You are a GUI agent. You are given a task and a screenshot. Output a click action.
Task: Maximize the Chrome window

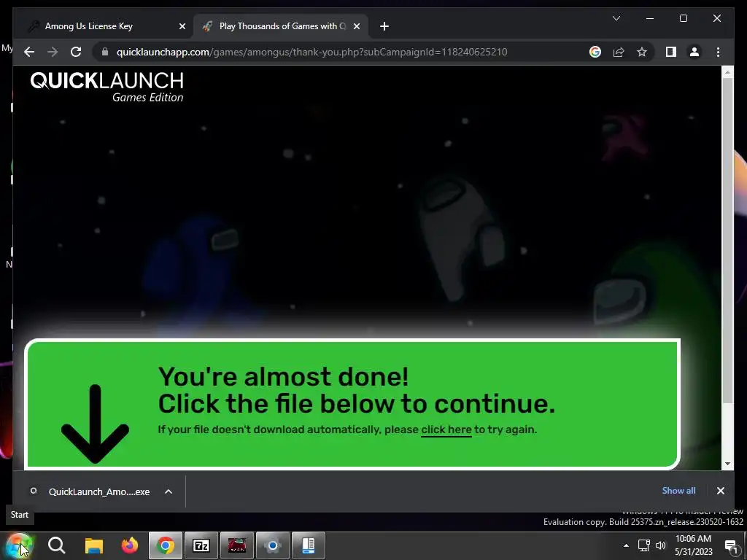pos(683,18)
